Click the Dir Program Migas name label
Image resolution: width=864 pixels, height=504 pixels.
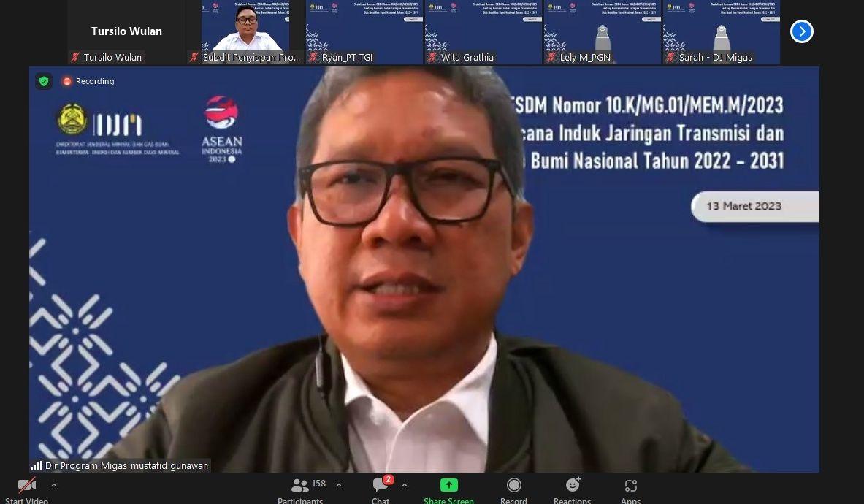pos(119,465)
